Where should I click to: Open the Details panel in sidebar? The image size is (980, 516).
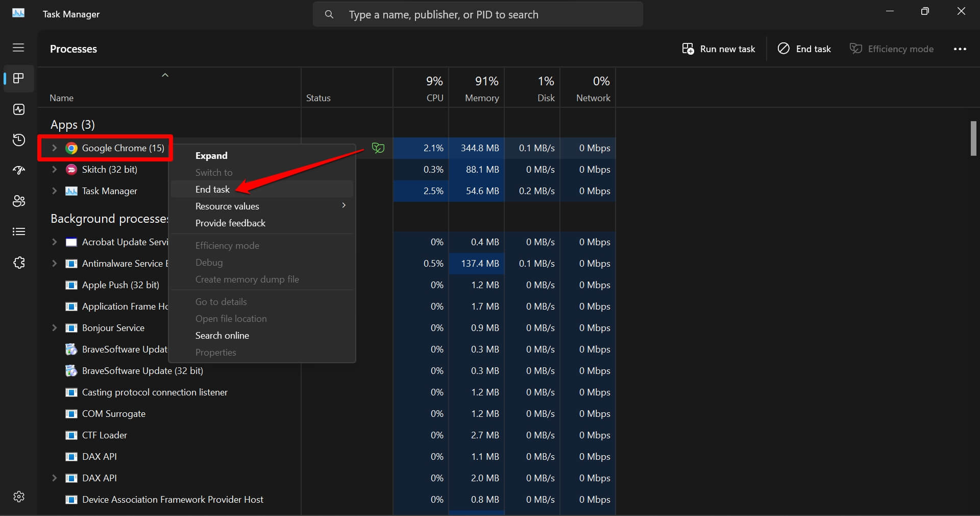pos(18,232)
